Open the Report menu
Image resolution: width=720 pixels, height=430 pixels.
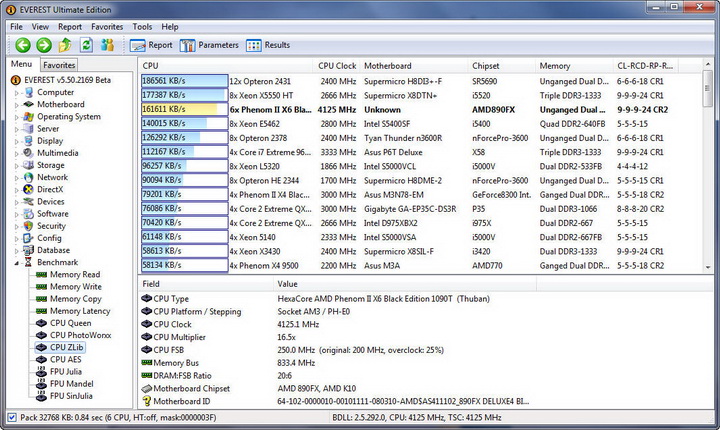point(70,27)
